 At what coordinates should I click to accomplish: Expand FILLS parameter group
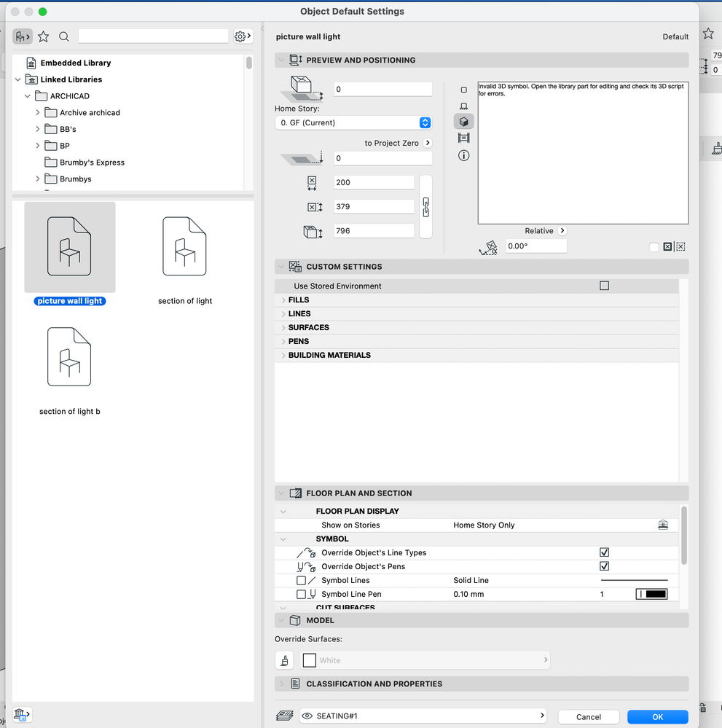283,300
